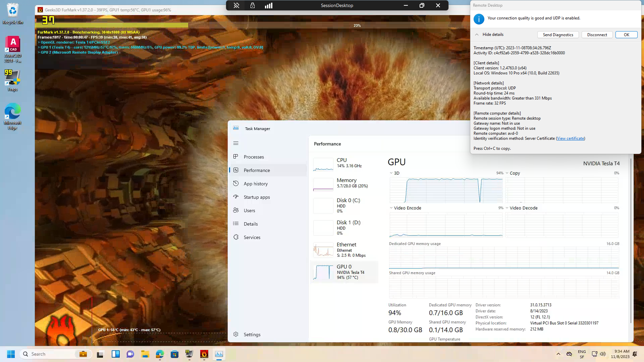Click the OneDrive cloud tray icon

pos(569,354)
